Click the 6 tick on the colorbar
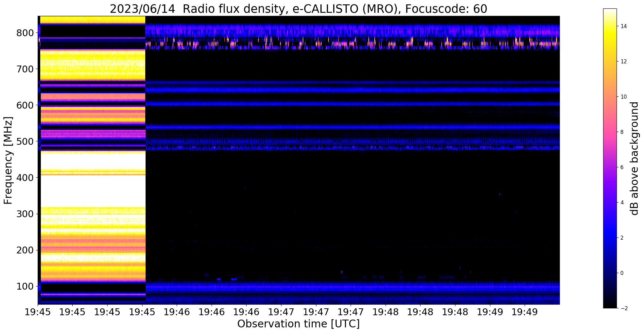Image resolution: width=644 pixels, height=333 pixels. pos(622,167)
